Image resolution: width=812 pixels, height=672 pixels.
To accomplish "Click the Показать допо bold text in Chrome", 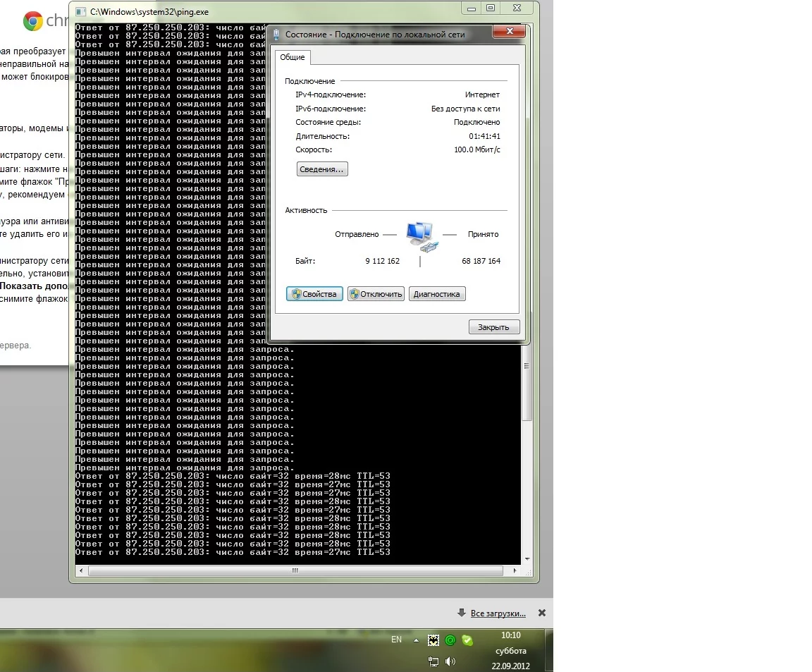I will point(34,286).
